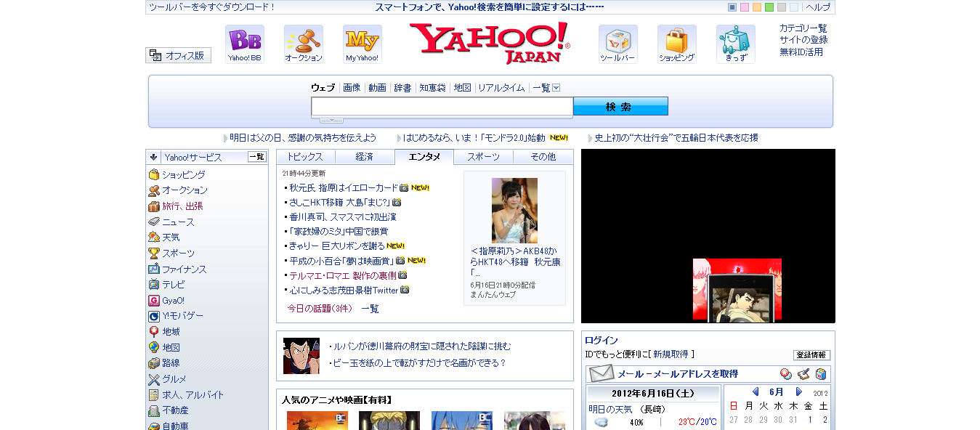980x430 pixels.
Task: Click the オフィス版 button
Action: tap(179, 55)
